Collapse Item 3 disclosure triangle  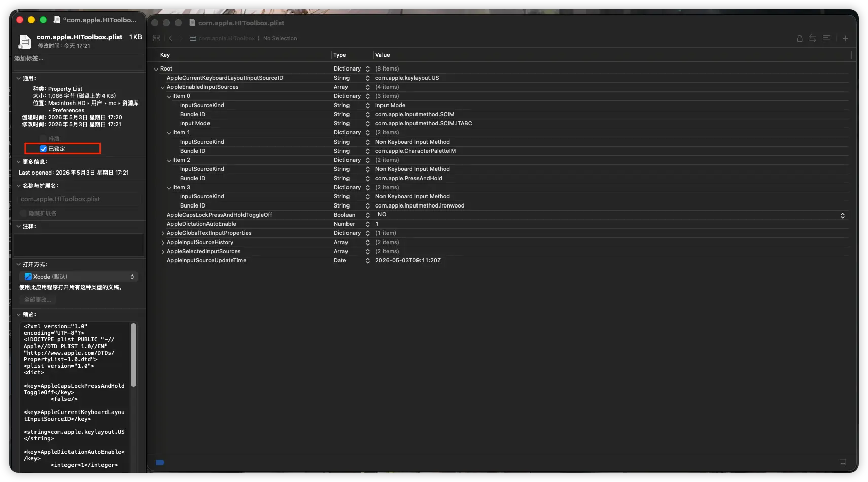[169, 188]
